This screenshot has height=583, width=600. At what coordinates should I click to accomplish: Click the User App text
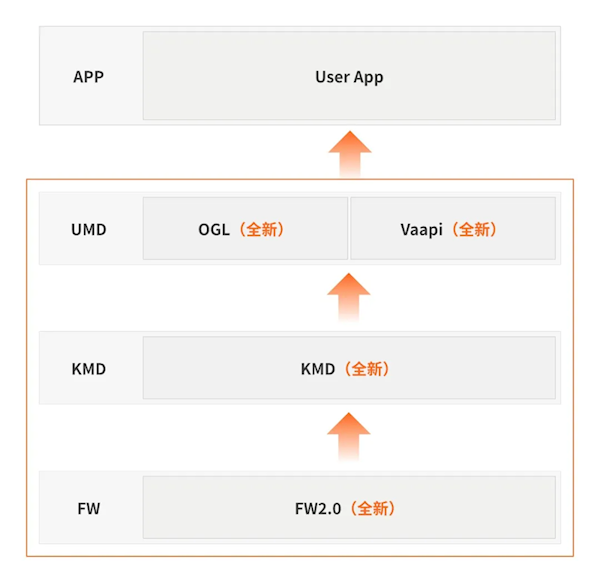[349, 77]
